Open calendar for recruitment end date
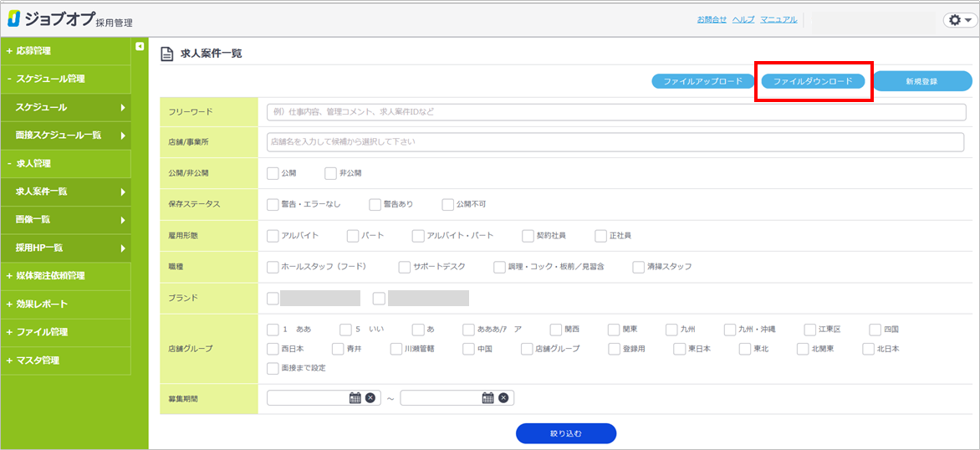Viewport: 980px width, 450px height. pyautogui.click(x=487, y=398)
